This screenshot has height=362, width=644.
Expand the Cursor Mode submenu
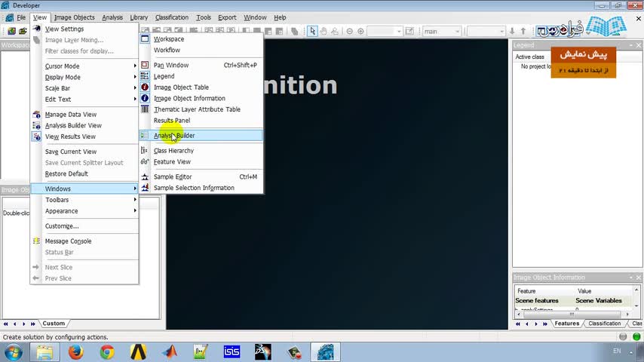click(84, 66)
